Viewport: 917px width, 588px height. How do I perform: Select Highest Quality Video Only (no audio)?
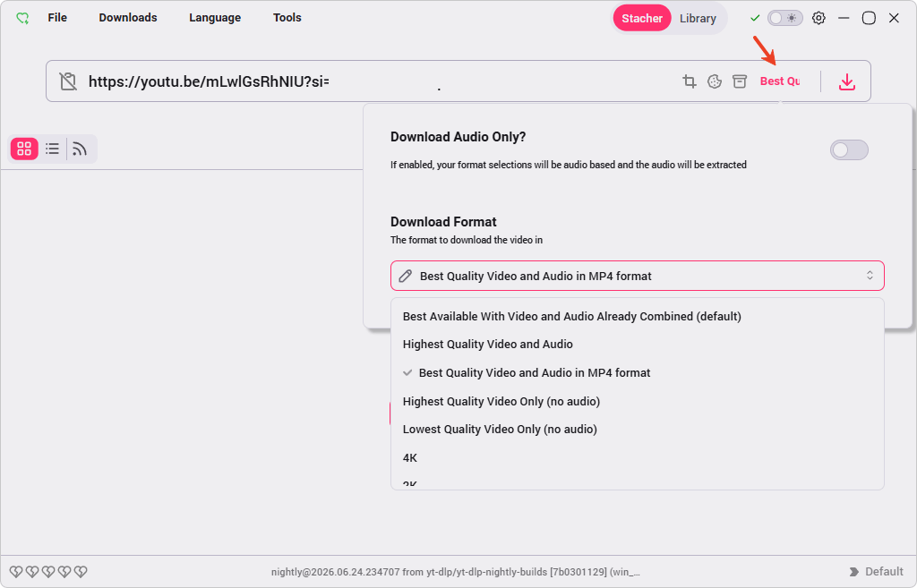click(x=638, y=402)
